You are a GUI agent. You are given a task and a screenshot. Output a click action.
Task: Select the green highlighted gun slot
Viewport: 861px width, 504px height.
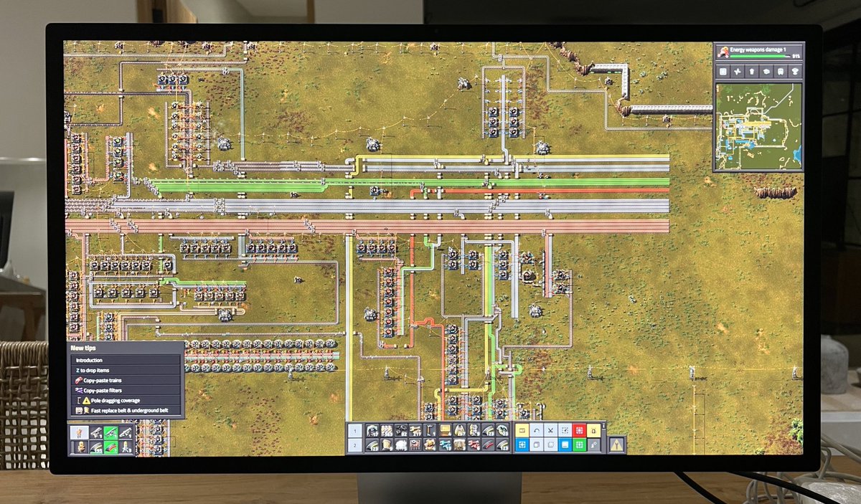[110, 432]
